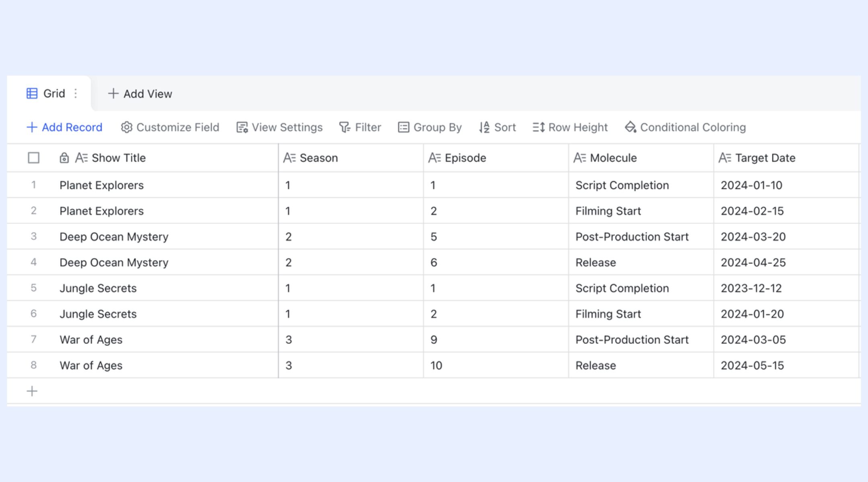The height and width of the screenshot is (482, 868).
Task: Click the Season column header
Action: click(x=351, y=158)
